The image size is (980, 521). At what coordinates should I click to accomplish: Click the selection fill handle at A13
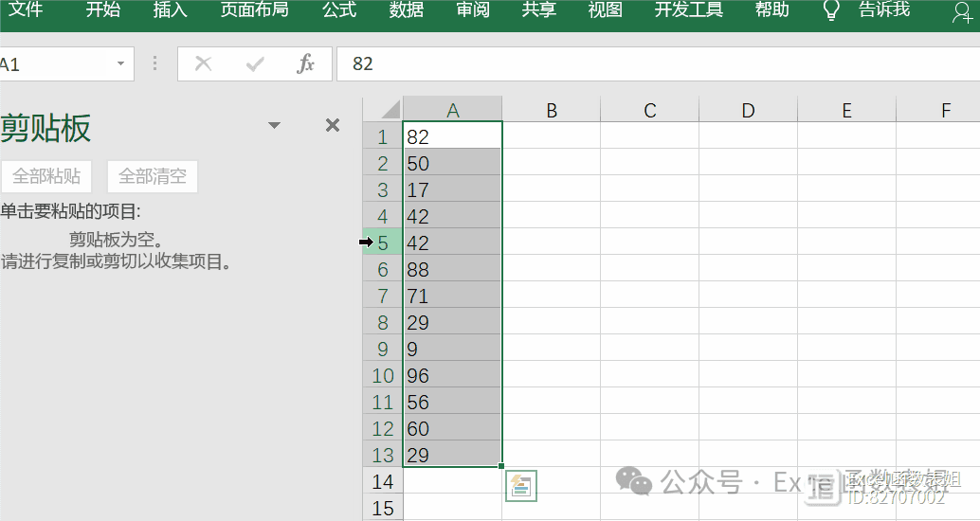(501, 466)
